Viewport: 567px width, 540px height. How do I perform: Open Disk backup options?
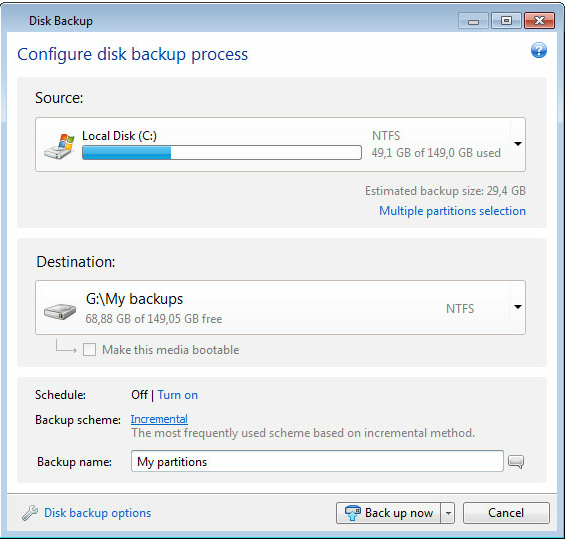[98, 513]
